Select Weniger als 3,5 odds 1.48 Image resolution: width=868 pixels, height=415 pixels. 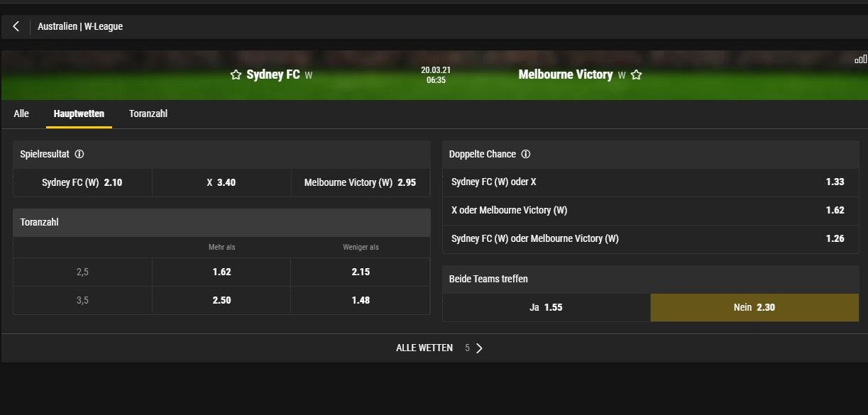(x=361, y=300)
